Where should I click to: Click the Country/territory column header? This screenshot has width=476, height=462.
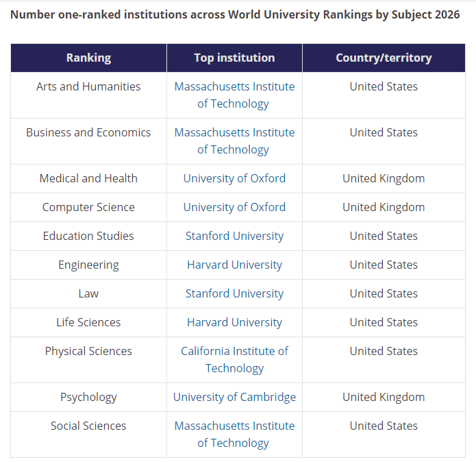point(384,58)
